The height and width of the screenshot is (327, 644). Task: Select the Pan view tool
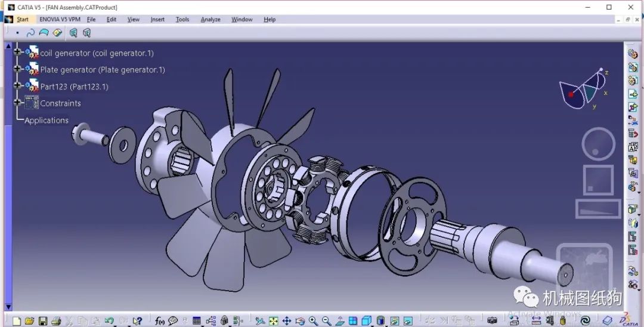coord(287,321)
